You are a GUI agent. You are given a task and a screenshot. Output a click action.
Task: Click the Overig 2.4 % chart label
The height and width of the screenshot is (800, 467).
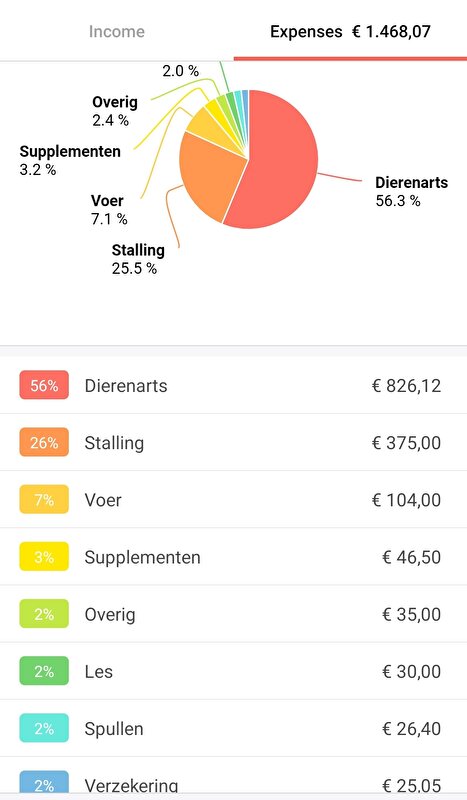(x=115, y=111)
